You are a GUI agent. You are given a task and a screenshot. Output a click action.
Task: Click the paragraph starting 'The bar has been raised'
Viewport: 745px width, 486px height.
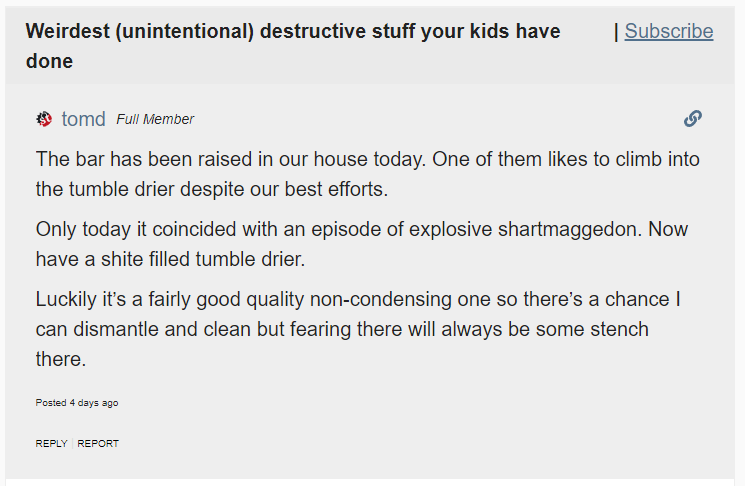367,173
